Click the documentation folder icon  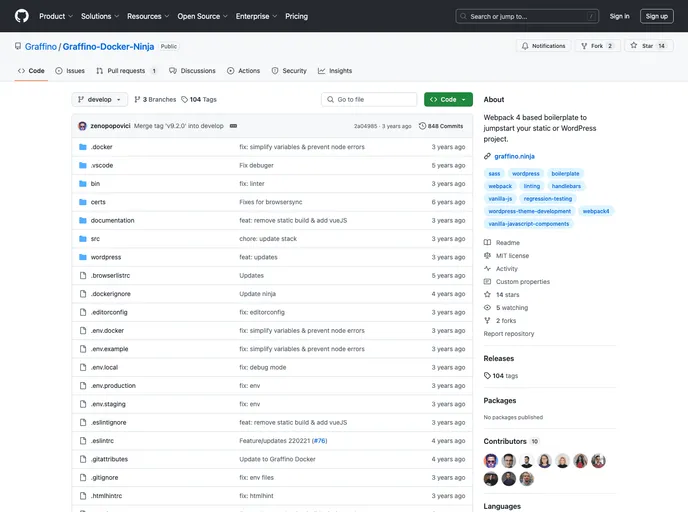(82, 221)
